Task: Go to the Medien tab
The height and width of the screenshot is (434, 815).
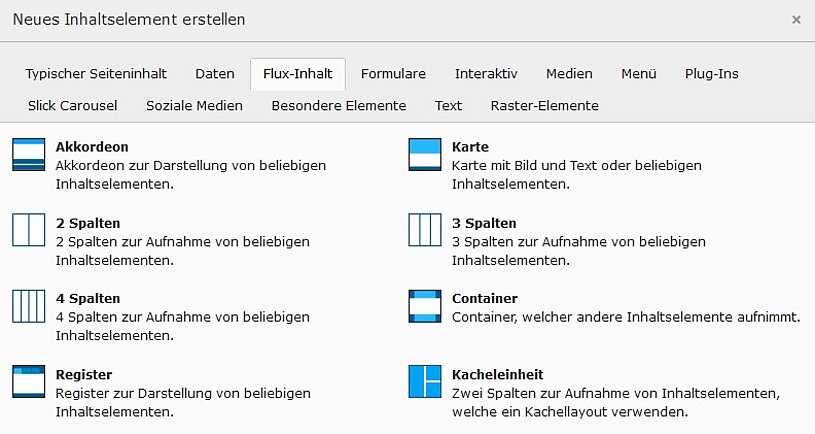Action: 569,74
